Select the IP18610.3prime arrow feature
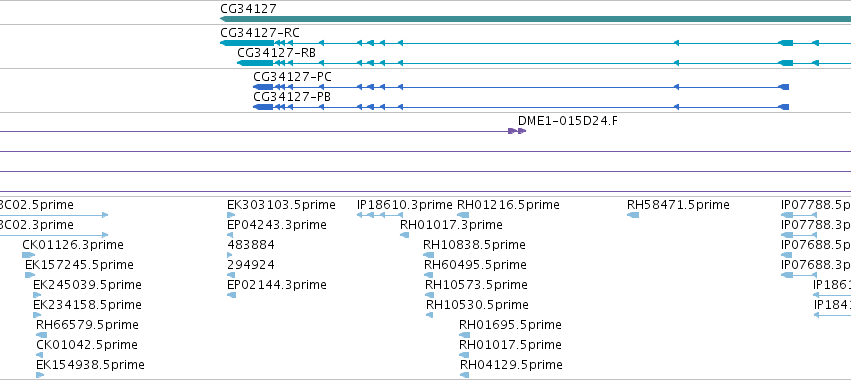The width and height of the screenshot is (851, 380). pos(380,215)
